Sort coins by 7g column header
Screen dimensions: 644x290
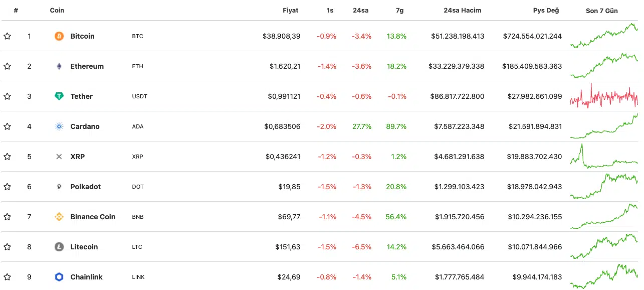pos(400,10)
